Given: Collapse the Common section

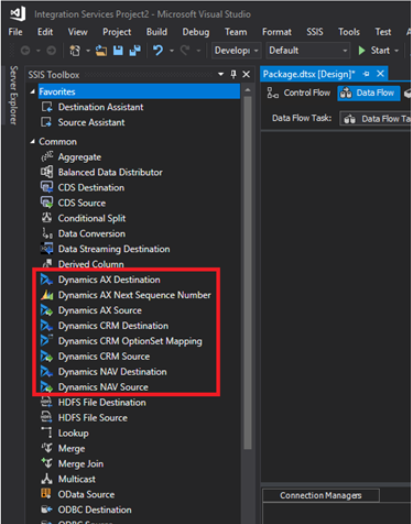Looking at the screenshot, I should coord(32,142).
